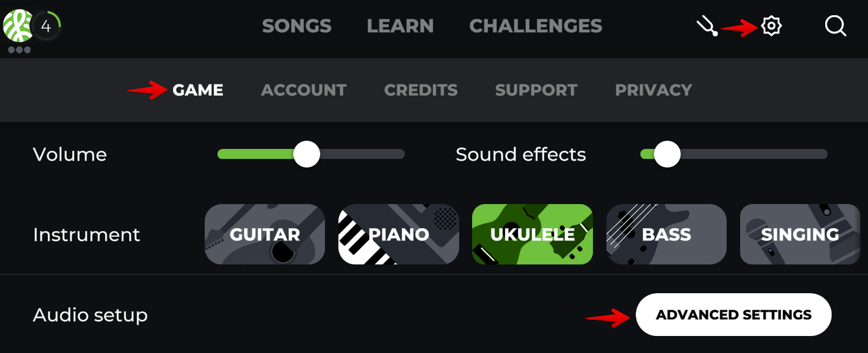Select Piano as the instrument
The width and height of the screenshot is (868, 353).
point(399,235)
